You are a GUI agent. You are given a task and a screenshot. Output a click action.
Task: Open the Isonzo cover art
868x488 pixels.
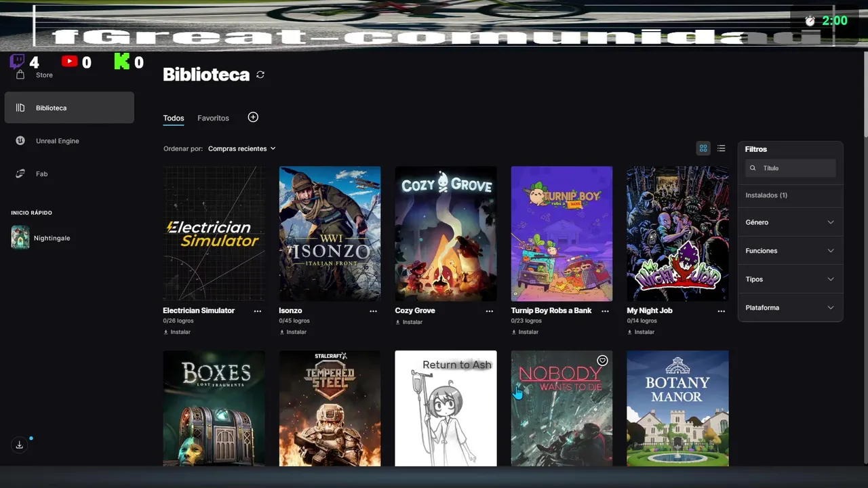click(x=330, y=233)
